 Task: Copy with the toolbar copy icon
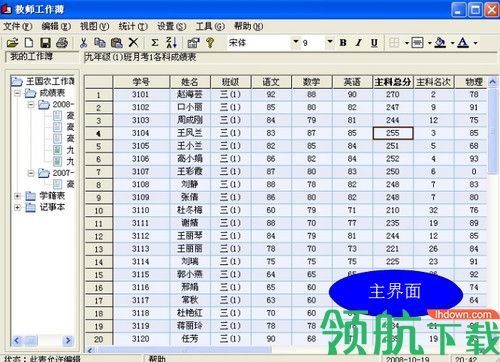(100, 43)
